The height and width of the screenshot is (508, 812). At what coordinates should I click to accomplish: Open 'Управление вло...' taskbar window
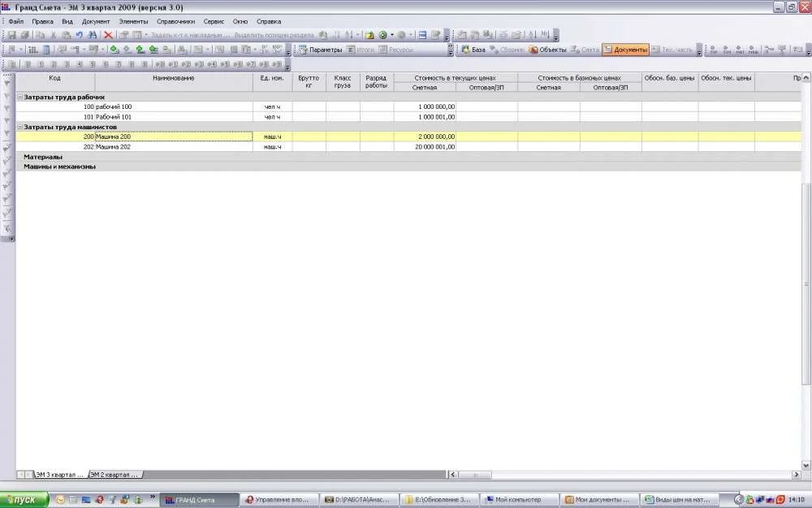coord(279,500)
